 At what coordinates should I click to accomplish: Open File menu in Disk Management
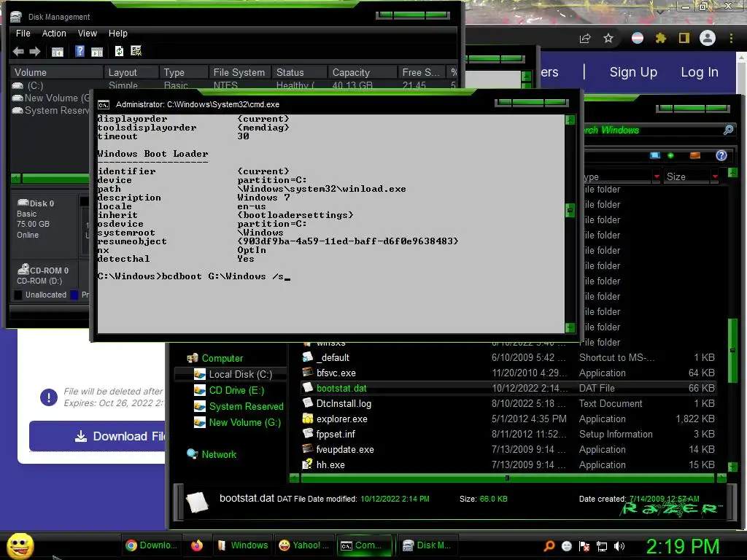23,34
